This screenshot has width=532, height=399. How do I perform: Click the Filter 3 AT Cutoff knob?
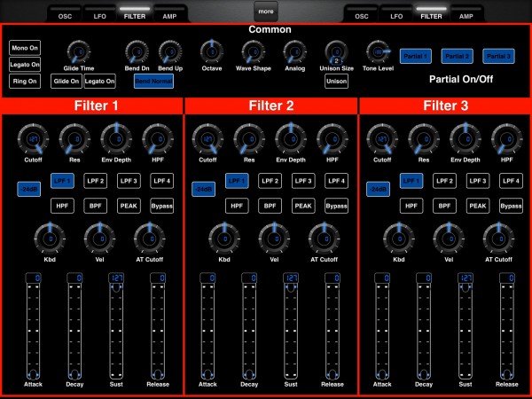498,239
